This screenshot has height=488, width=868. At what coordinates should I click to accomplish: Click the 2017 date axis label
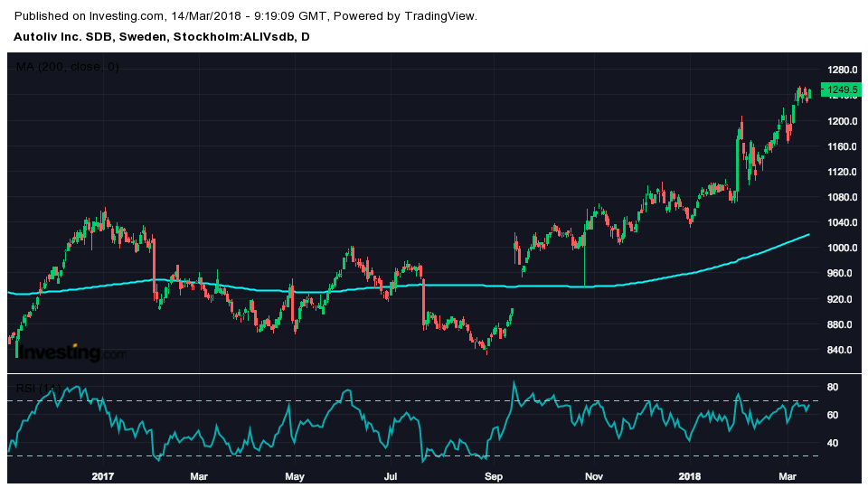point(102,476)
